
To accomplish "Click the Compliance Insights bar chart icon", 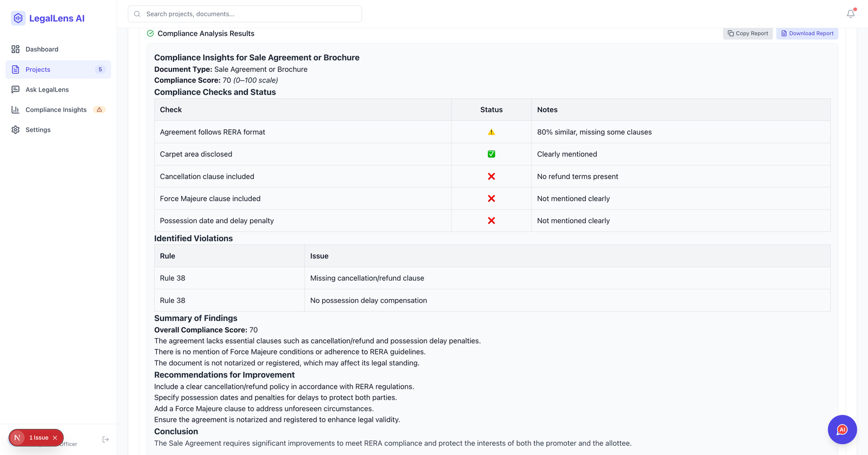I will (x=15, y=110).
